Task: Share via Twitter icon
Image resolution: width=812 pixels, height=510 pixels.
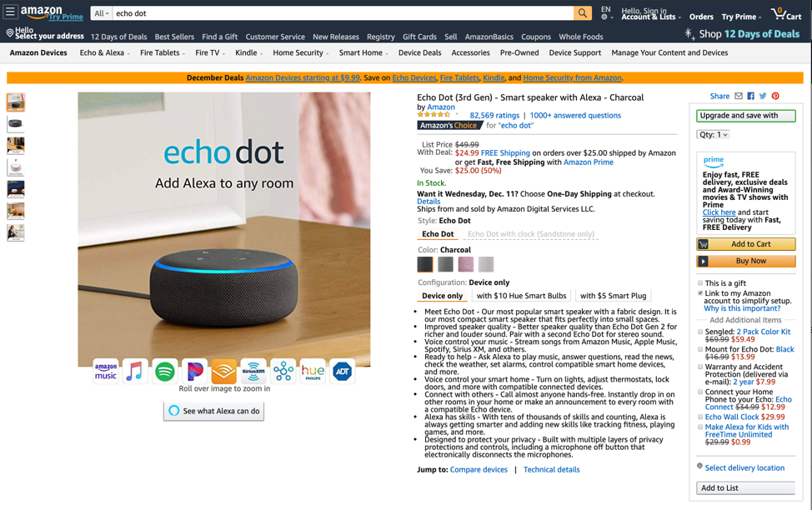Action: tap(763, 96)
